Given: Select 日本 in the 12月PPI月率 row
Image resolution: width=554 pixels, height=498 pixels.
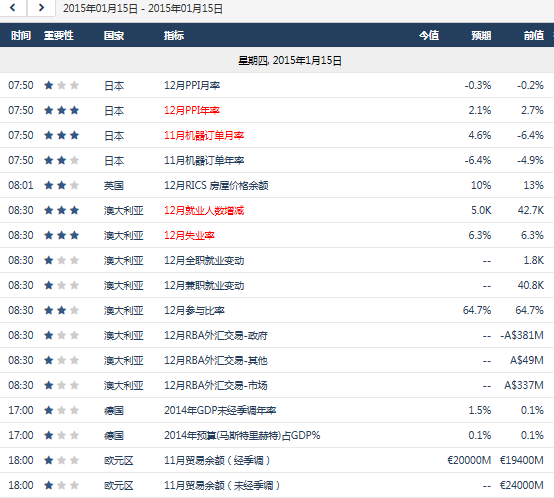Looking at the screenshot, I should 114,85.
